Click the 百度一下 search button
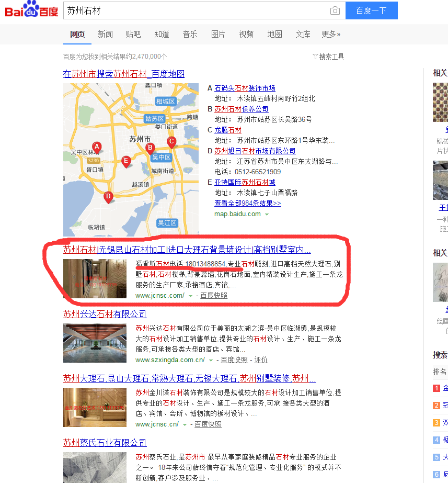The image size is (448, 483). click(x=371, y=10)
